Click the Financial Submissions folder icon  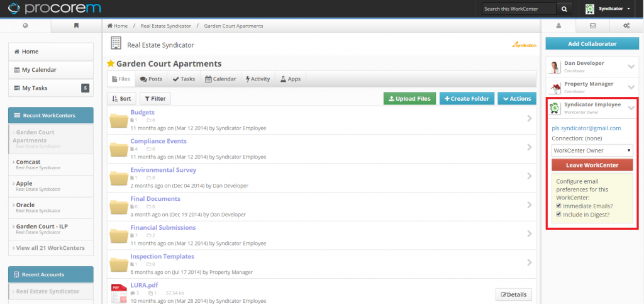pyautogui.click(x=119, y=235)
